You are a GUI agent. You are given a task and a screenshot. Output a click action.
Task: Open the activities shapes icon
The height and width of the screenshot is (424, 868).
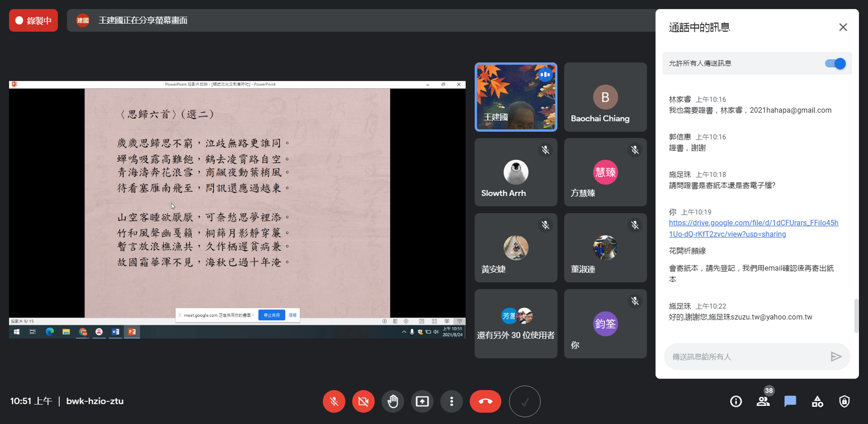coord(817,401)
